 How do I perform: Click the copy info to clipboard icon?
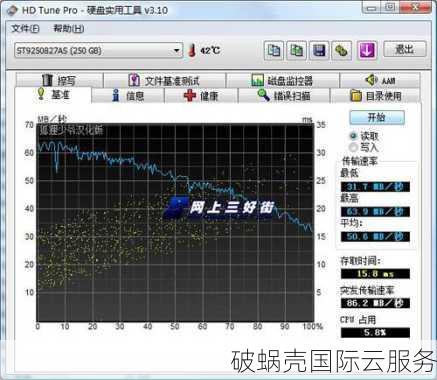pos(274,50)
